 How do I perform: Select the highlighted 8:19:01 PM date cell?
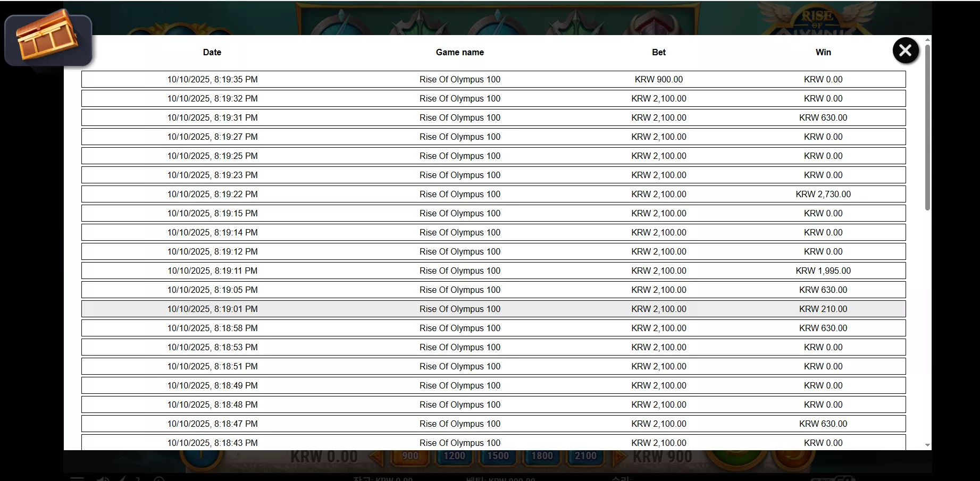point(213,309)
